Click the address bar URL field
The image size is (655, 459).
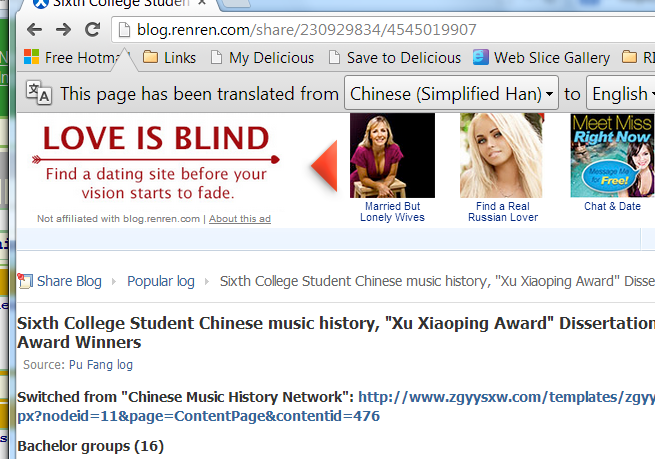[384, 30]
